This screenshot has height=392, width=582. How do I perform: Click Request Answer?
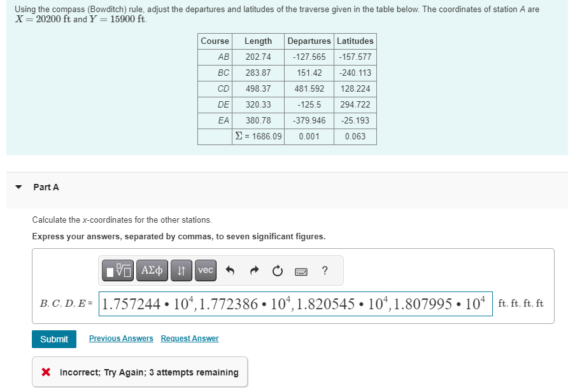189,338
